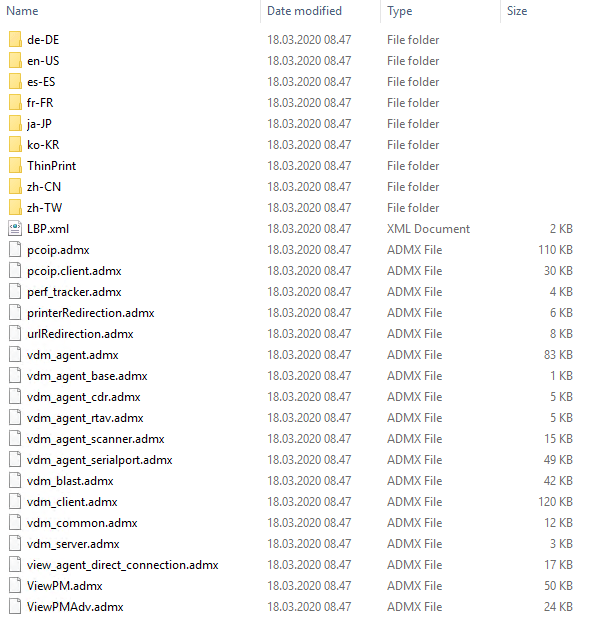Click the 3 KB size of vdm_server.admx

(561, 544)
